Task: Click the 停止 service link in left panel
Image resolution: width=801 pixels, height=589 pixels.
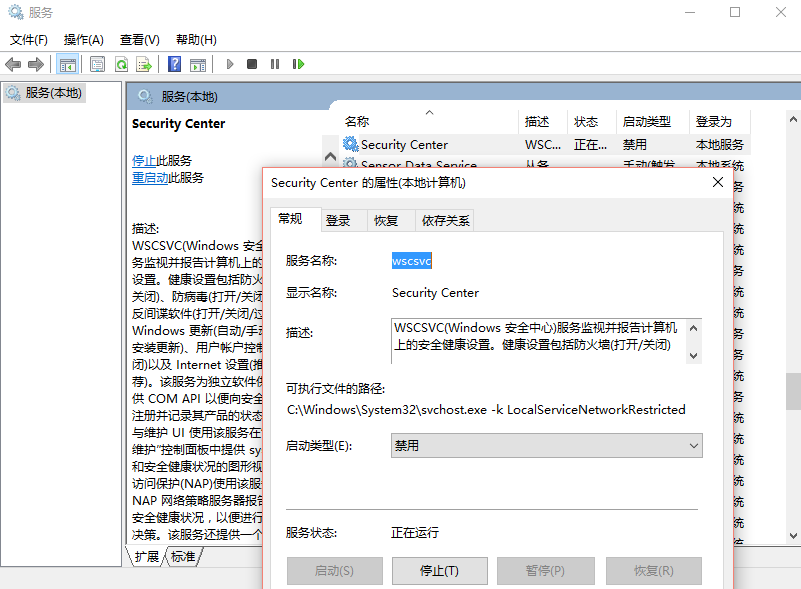Action: tap(144, 161)
